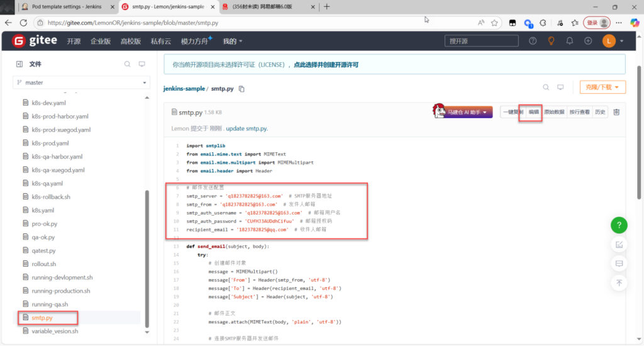The width and height of the screenshot is (644, 346).
Task: Open k8s-rollback.sh in the file tree
Action: (x=51, y=197)
